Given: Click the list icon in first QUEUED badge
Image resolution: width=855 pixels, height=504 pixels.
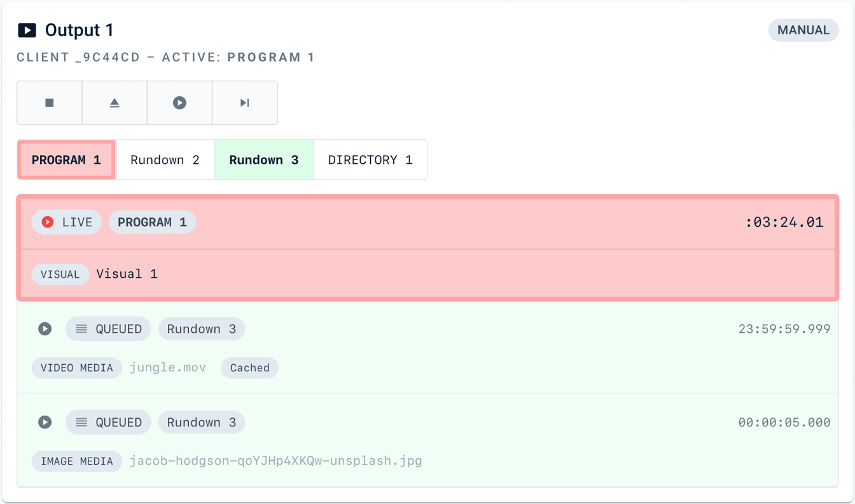Looking at the screenshot, I should pos(81,329).
